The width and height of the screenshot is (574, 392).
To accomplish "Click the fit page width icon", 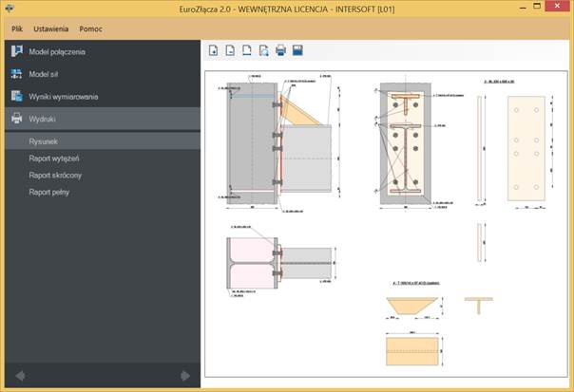I will (x=247, y=50).
